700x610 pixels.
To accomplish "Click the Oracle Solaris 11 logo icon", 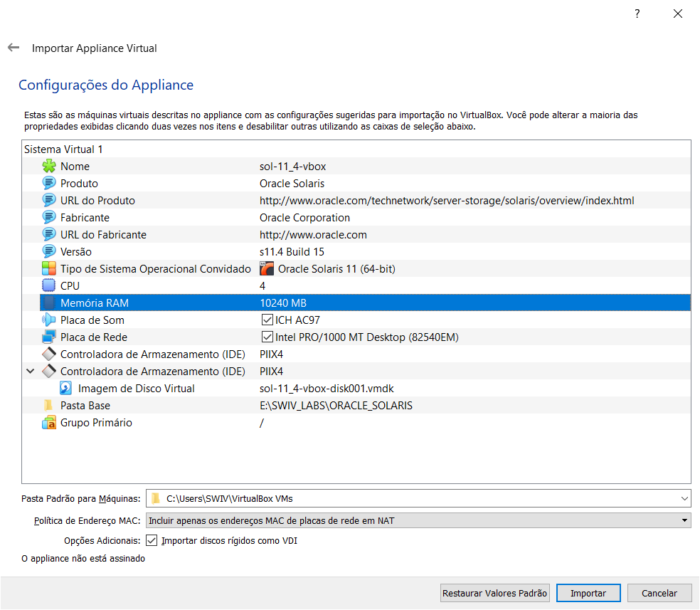I will point(267,268).
